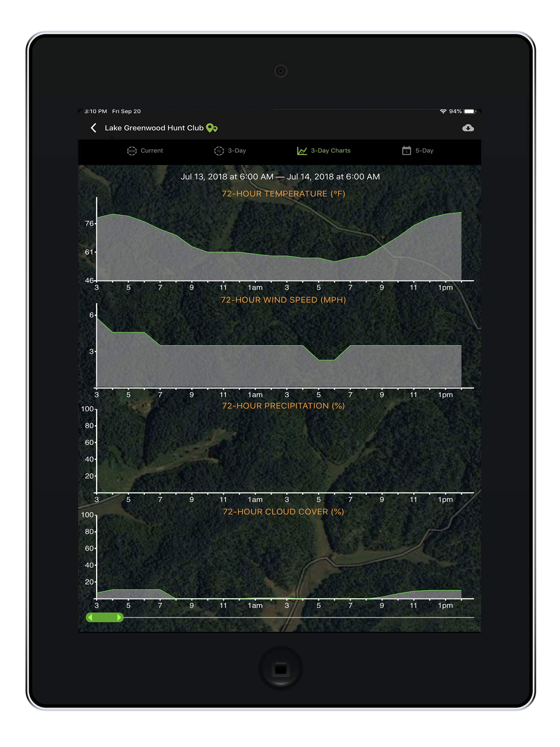Tap the battery icon in status bar
The height and width of the screenshot is (747, 560).
(x=469, y=112)
